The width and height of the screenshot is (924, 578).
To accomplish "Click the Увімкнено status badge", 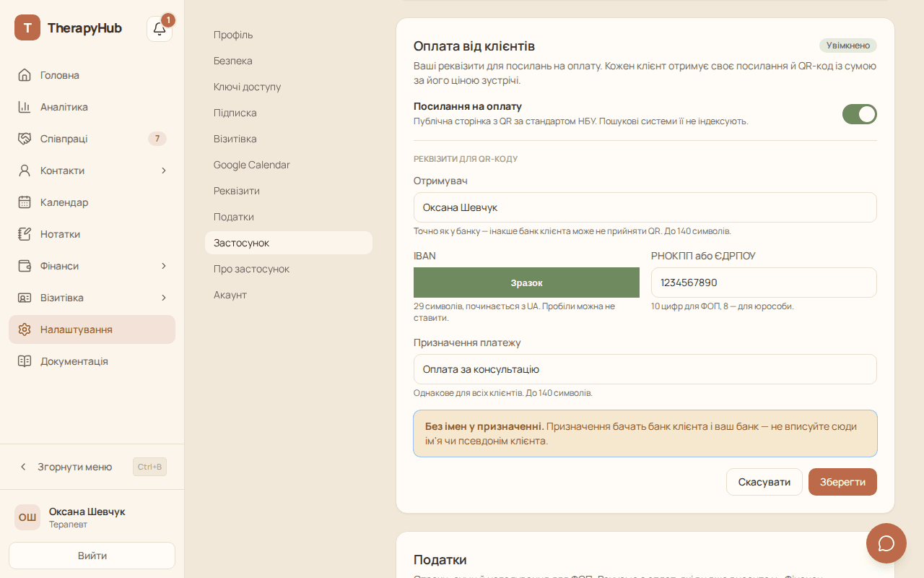I will point(848,46).
